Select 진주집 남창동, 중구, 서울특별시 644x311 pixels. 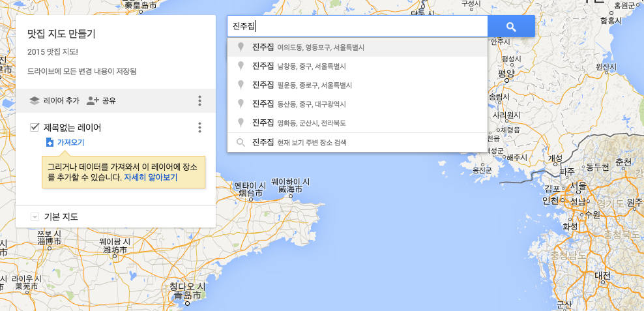tap(357, 66)
